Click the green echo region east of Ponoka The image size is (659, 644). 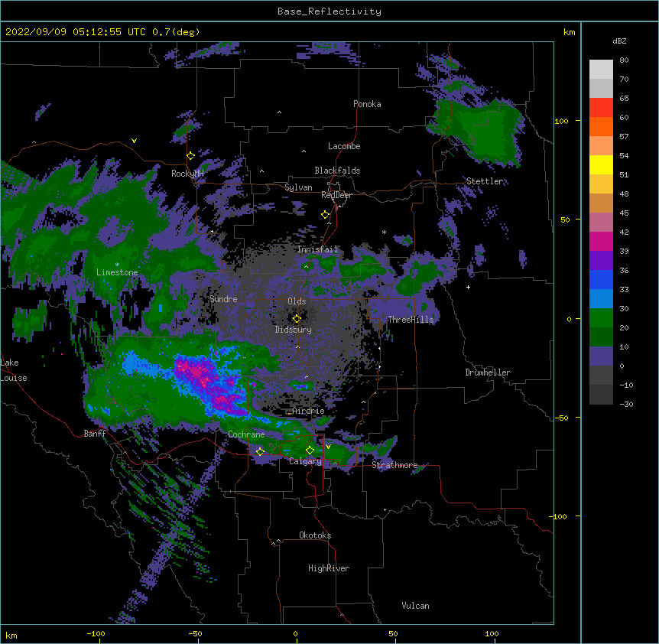point(479,130)
